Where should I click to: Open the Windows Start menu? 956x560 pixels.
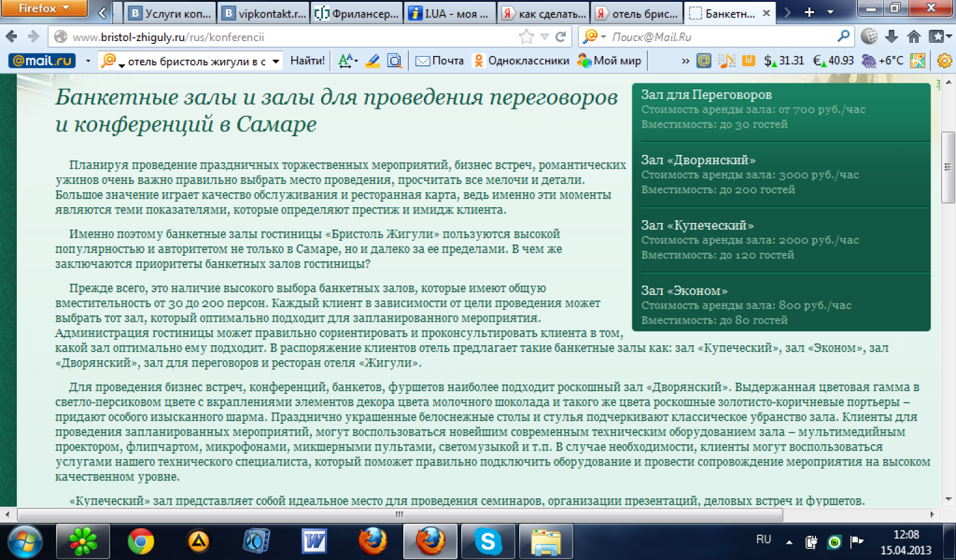pyautogui.click(x=25, y=541)
